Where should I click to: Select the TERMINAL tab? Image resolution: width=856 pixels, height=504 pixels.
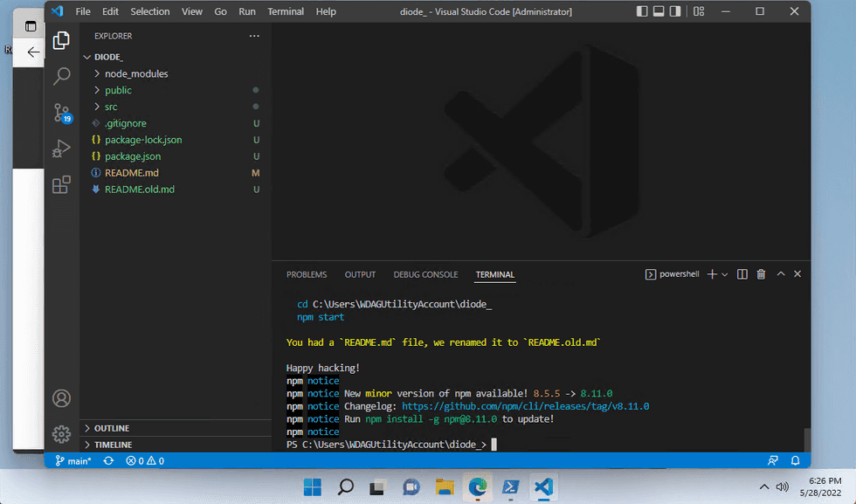[494, 274]
